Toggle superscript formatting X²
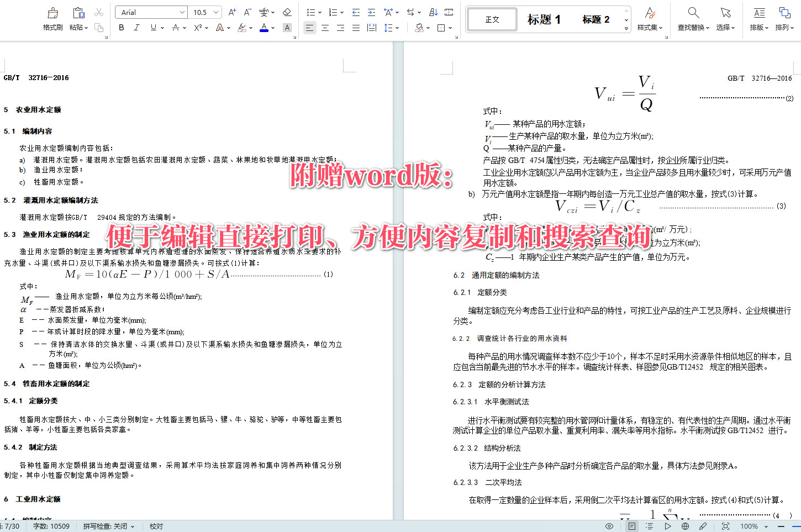The height and width of the screenshot is (532, 801). click(197, 28)
